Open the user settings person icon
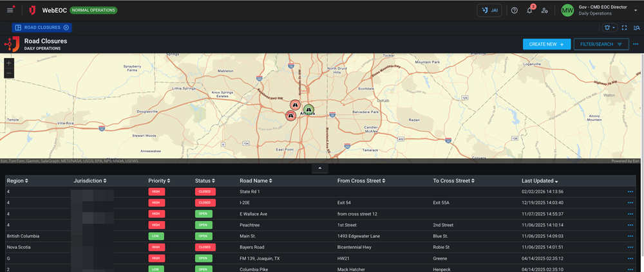 point(545,10)
